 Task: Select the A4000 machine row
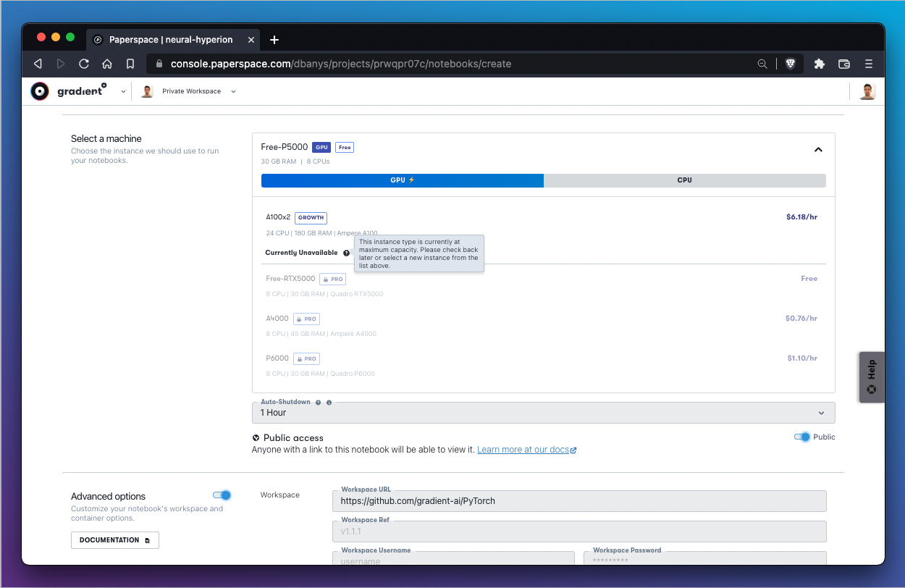(x=544, y=325)
